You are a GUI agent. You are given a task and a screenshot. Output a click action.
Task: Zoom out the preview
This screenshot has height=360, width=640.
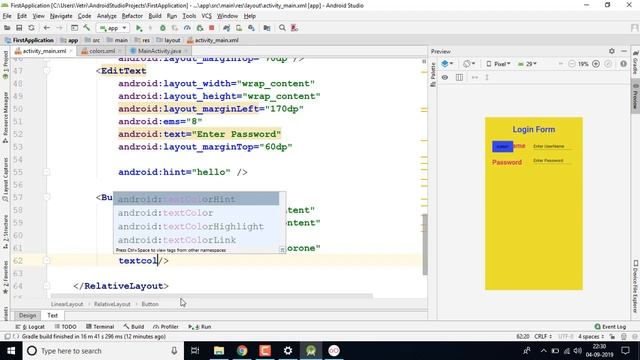(571, 64)
